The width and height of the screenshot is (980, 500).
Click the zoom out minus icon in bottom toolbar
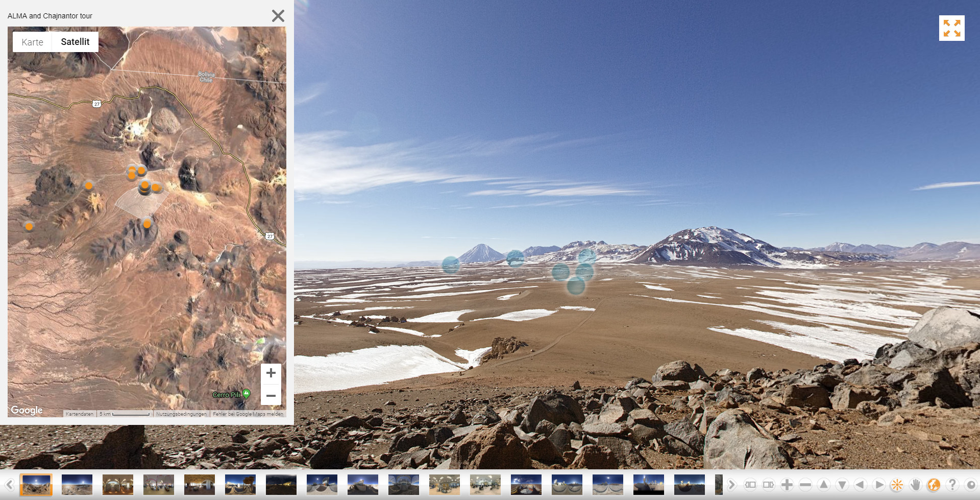pyautogui.click(x=805, y=485)
